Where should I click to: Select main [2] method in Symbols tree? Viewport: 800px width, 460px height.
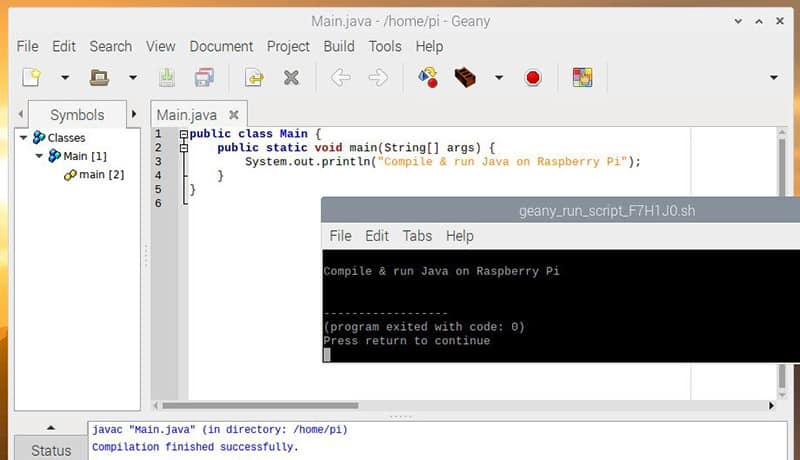point(101,175)
